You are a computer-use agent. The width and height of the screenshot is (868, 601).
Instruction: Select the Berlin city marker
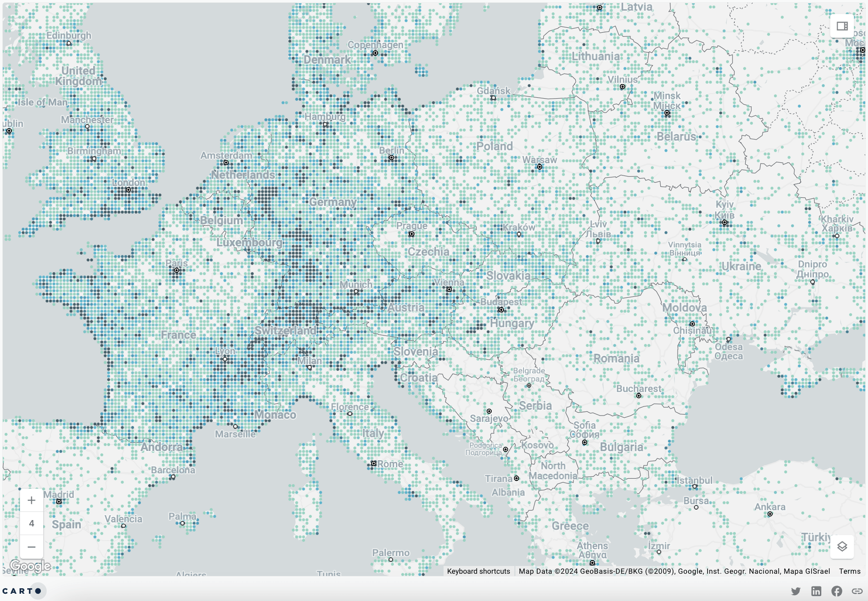click(x=392, y=157)
